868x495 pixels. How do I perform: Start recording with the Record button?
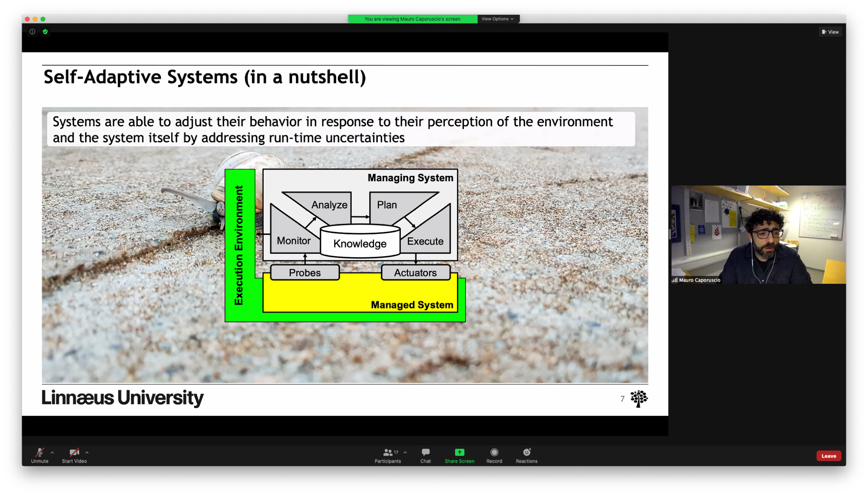494,456
